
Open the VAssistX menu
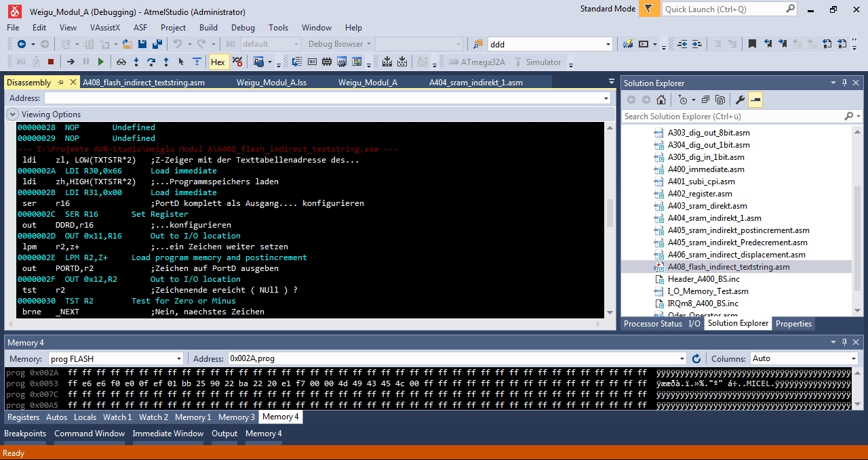click(105, 28)
